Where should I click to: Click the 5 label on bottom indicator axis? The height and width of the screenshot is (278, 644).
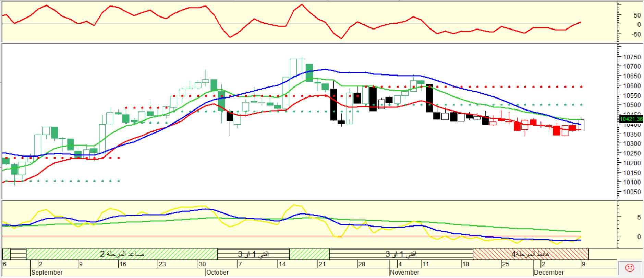(x=639, y=217)
